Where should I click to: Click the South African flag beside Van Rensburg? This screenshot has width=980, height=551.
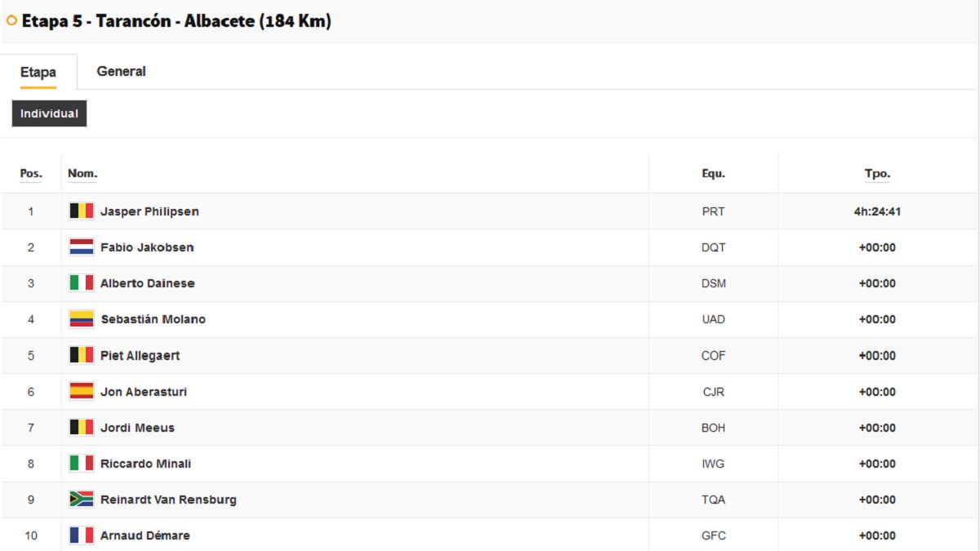tap(82, 500)
